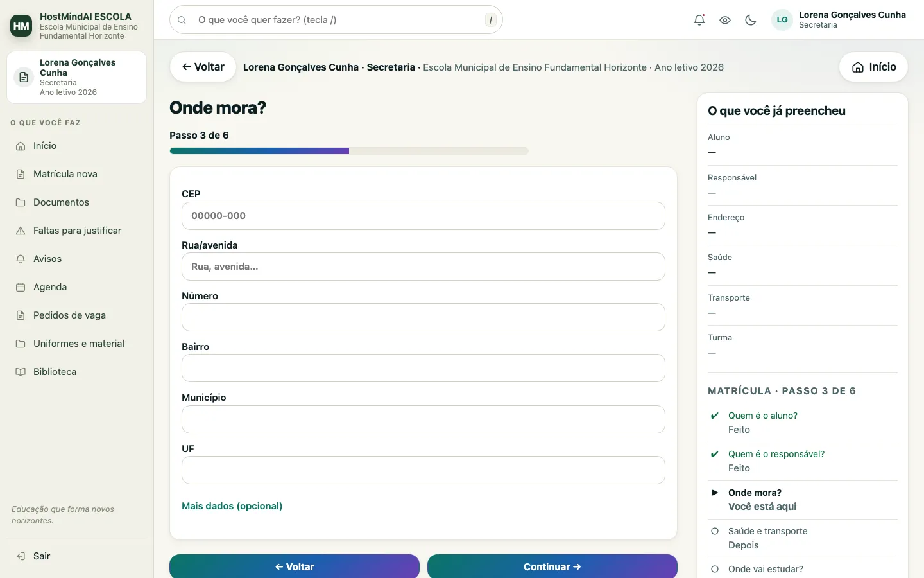Click Continuar button

tap(552, 566)
